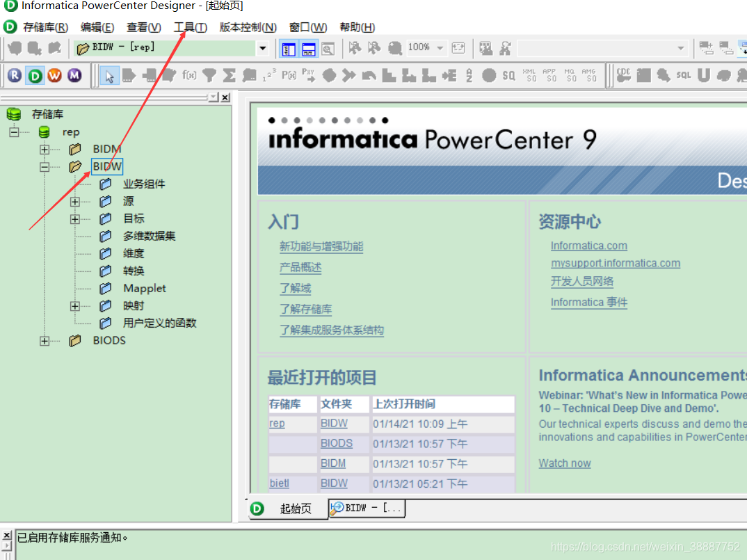
Task: Click the CDC key toolbar icon
Action: click(x=624, y=75)
